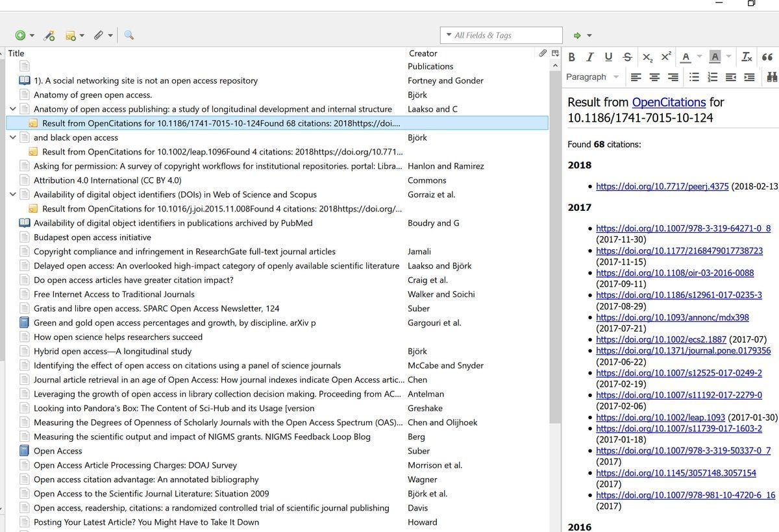
Task: Select 'Hybrid open access—A longitudinal study' item
Action: 112,351
